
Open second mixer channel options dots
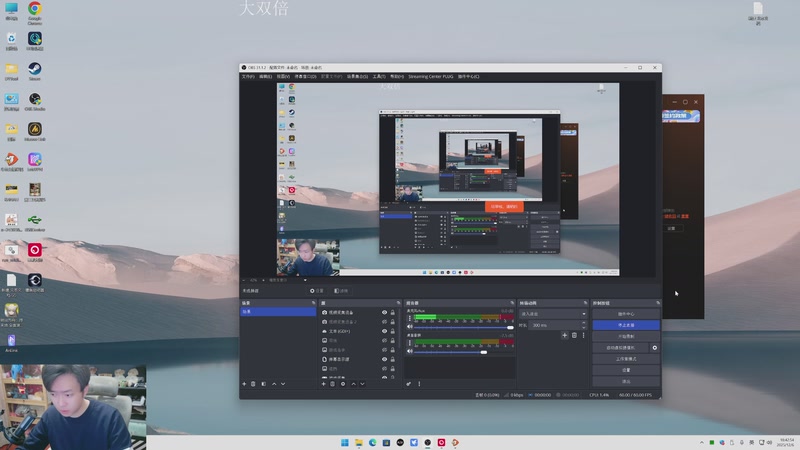[409, 342]
